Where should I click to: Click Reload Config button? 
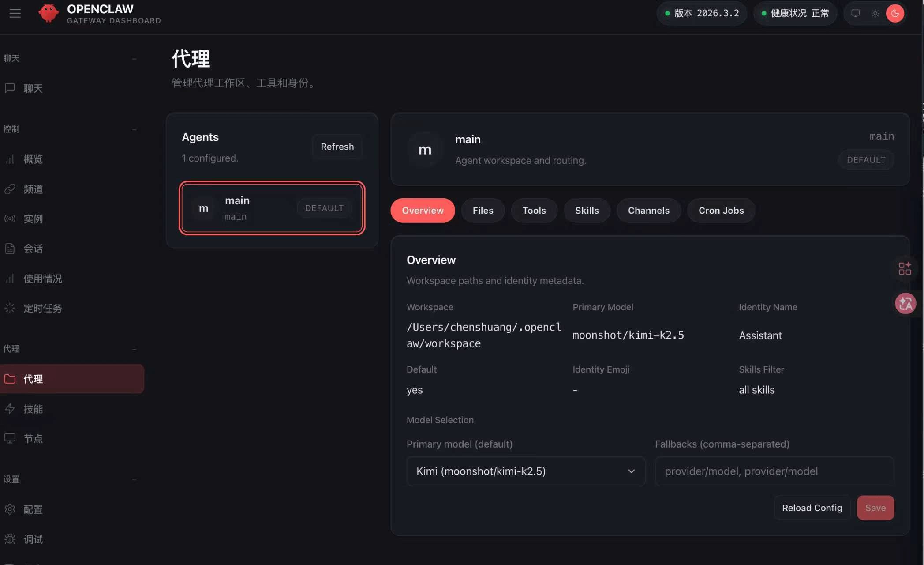pos(812,508)
